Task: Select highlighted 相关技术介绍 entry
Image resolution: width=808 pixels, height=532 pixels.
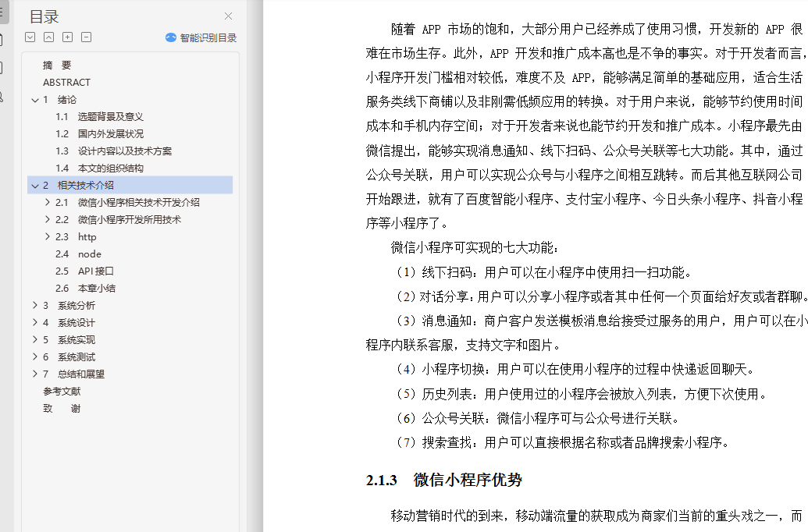Action: pyautogui.click(x=130, y=186)
